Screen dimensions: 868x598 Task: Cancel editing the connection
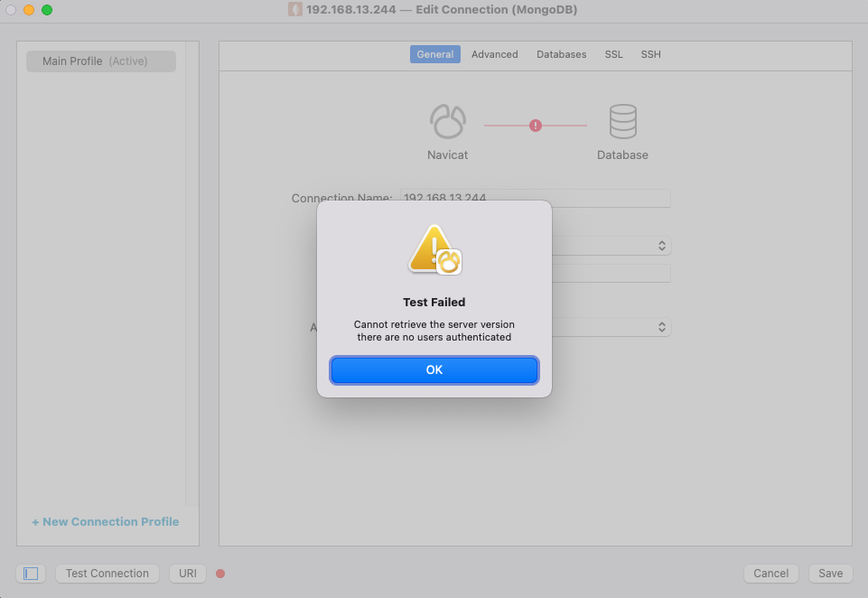[770, 574]
